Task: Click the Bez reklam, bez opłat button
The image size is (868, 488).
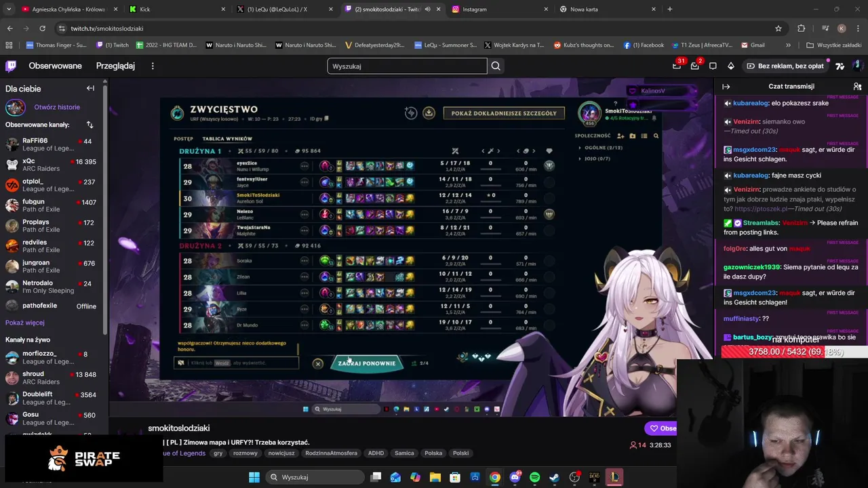Action: click(x=785, y=66)
